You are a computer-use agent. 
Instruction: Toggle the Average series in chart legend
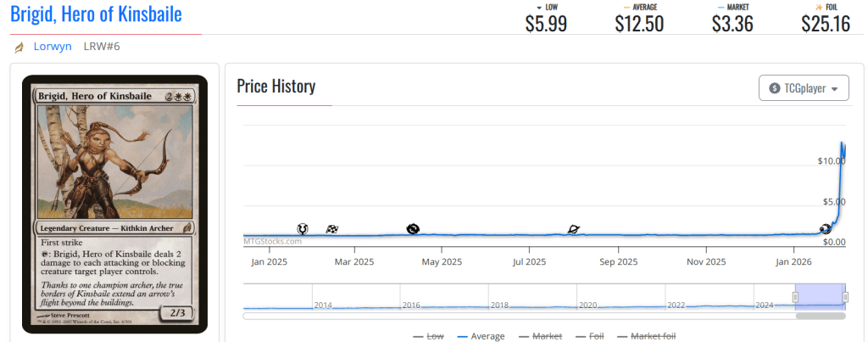tap(480, 336)
